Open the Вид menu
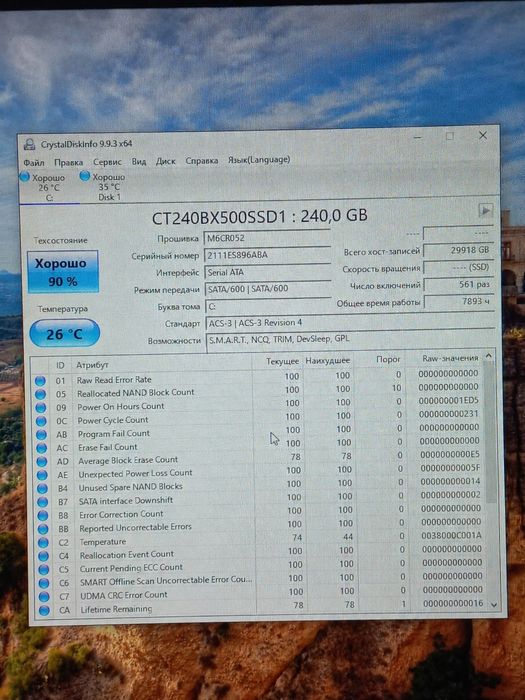Screen dimensions: 525x700 [x=139, y=161]
